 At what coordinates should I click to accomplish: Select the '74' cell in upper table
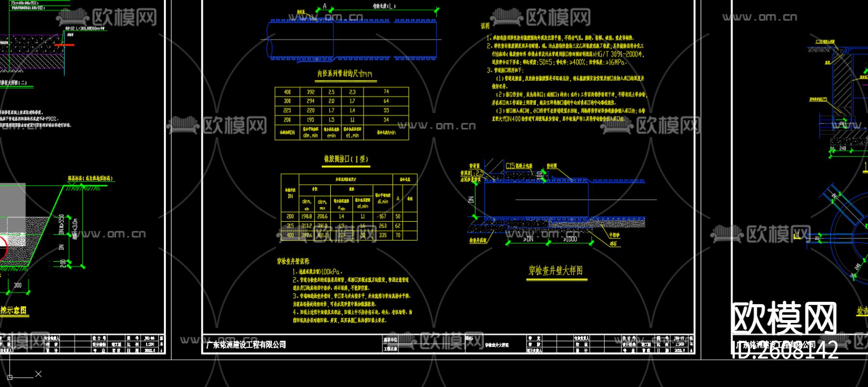[x=386, y=92]
